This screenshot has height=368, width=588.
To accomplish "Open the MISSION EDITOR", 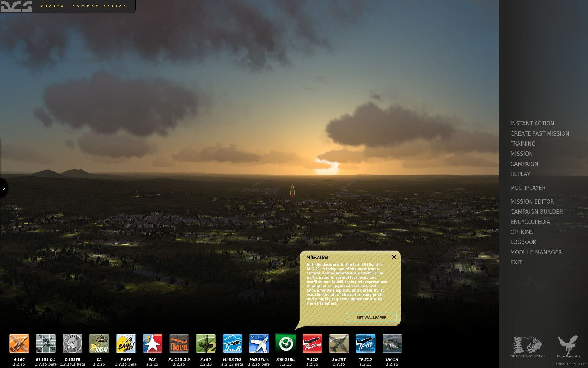I will tap(532, 201).
